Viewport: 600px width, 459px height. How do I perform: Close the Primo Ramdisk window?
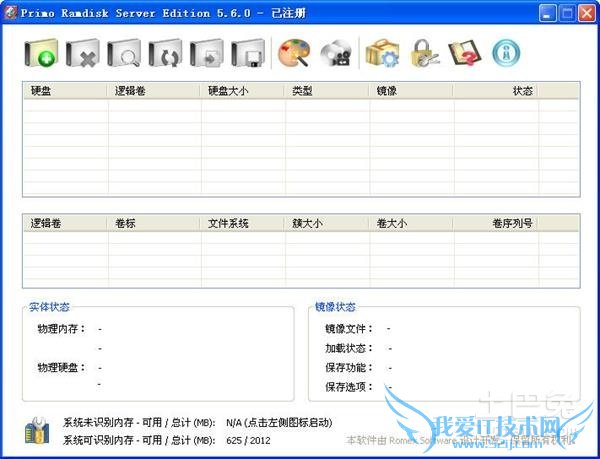coord(587,13)
